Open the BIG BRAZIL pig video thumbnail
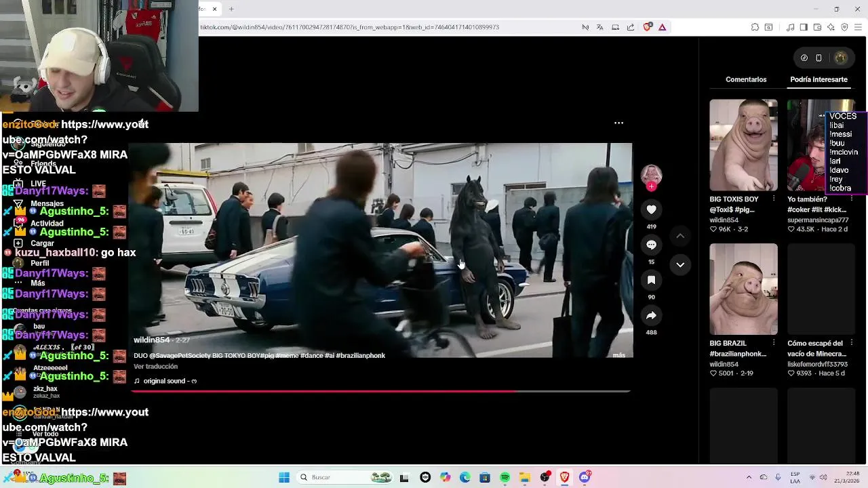868x488 pixels. (743, 289)
